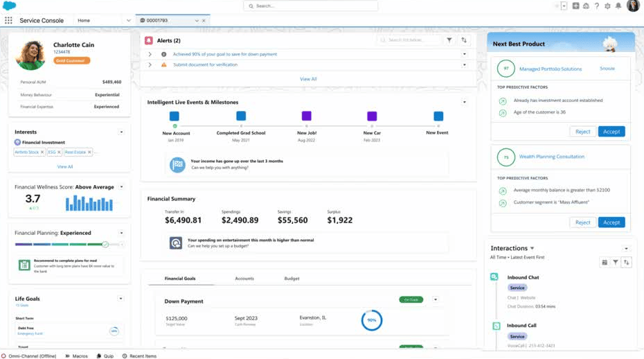This screenshot has width=644, height=359.
Task: Click the Alerts sort arrows icon
Action: [464, 41]
